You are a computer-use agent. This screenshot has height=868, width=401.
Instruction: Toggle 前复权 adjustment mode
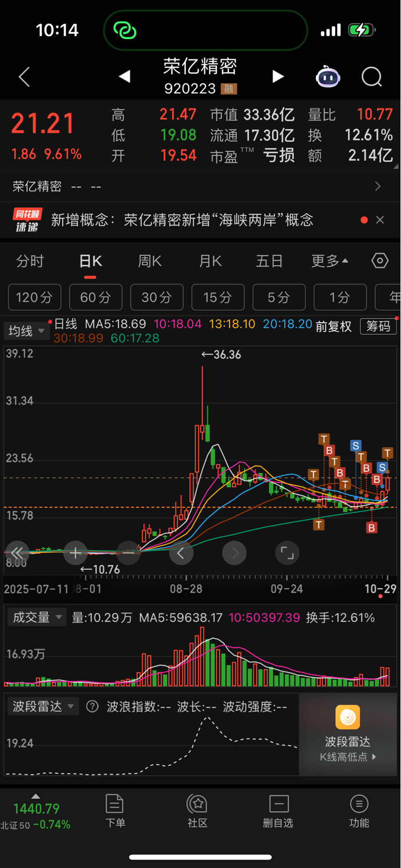tap(334, 326)
